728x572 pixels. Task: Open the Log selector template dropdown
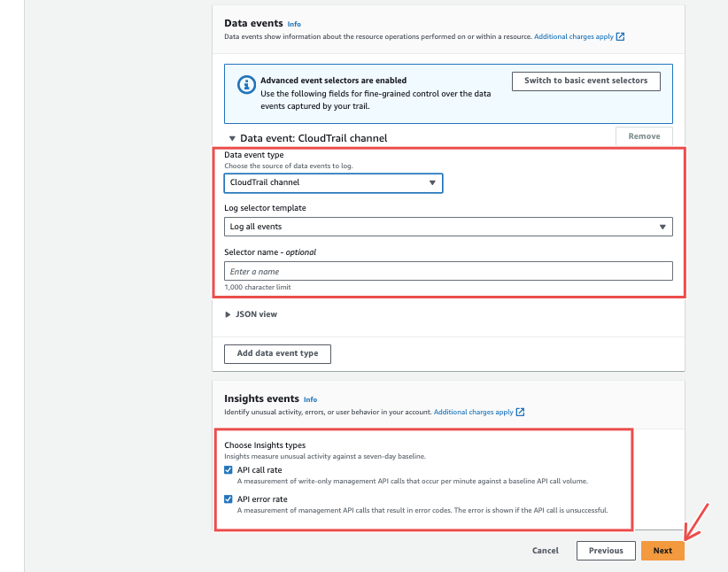pos(448,227)
